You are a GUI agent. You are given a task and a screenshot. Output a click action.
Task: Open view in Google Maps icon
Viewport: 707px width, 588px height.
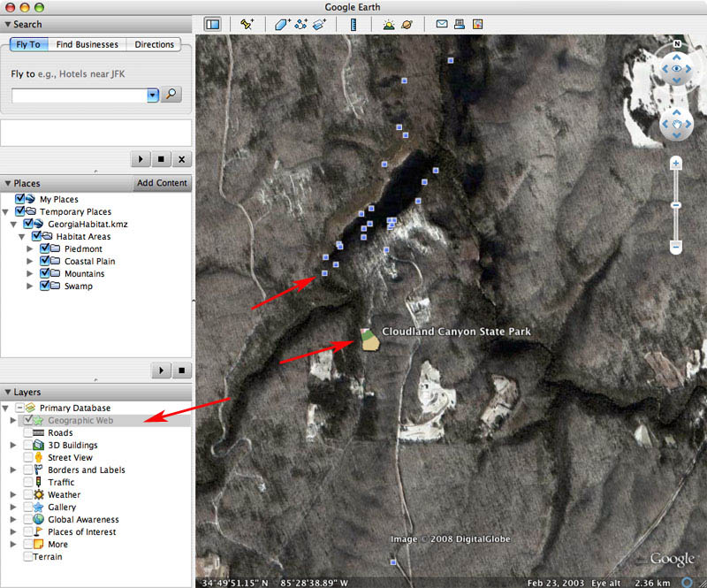pyautogui.click(x=477, y=24)
